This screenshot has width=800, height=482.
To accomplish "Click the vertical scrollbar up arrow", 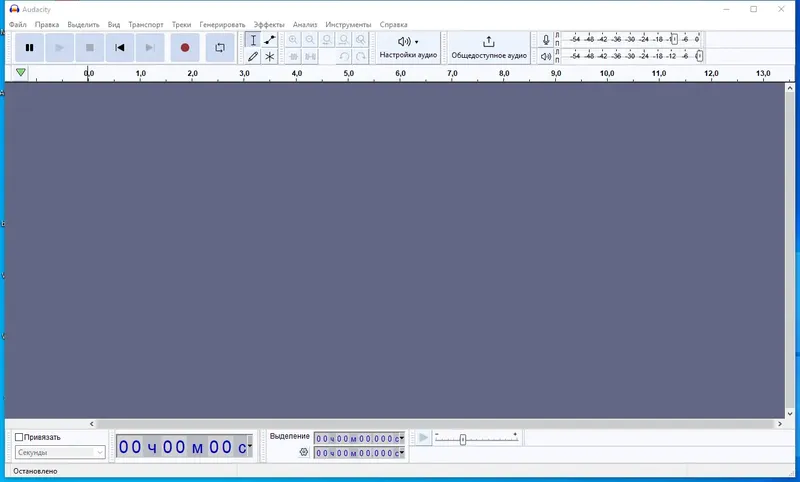I will 790,88.
